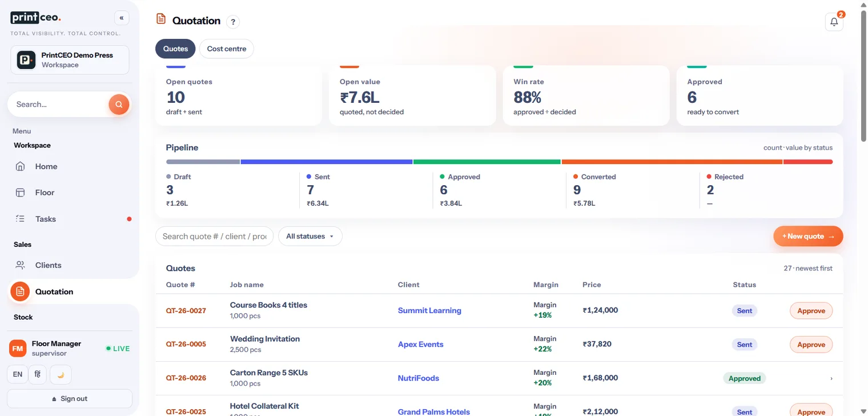This screenshot has height=416, width=868.
Task: Switch to the Quotes tab
Action: pos(175,49)
